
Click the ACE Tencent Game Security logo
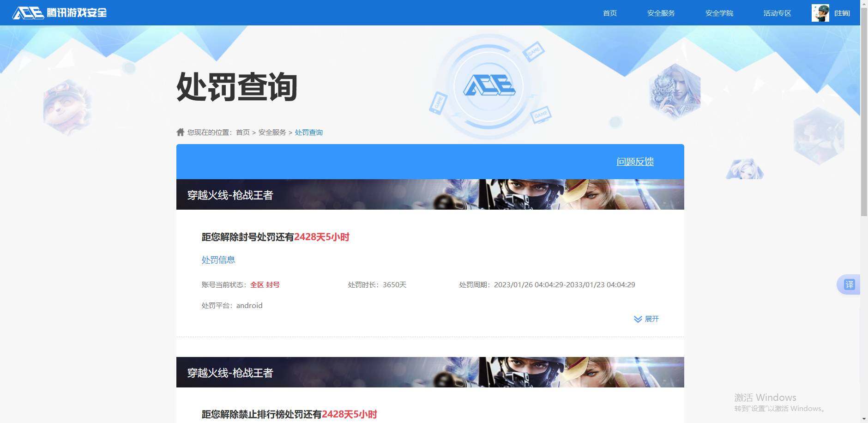(x=60, y=12)
